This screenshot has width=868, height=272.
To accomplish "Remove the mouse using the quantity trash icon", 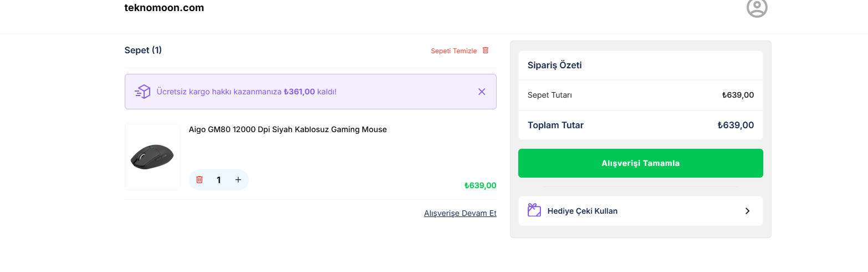I will [x=200, y=180].
